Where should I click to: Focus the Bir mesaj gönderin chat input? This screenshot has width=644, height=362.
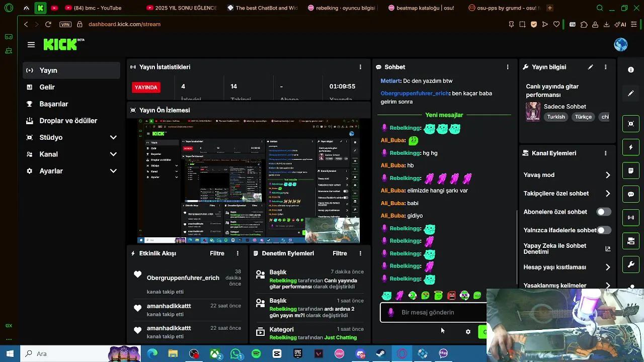click(434, 312)
